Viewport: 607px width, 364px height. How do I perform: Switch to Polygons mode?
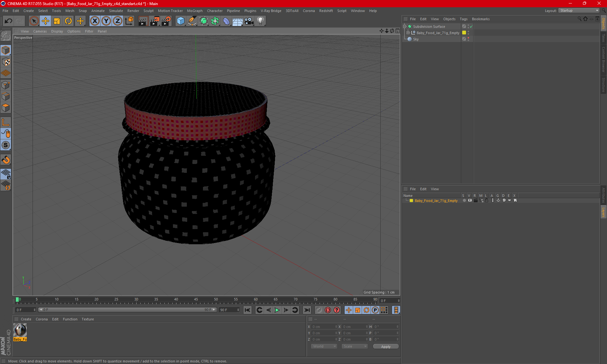point(6,108)
